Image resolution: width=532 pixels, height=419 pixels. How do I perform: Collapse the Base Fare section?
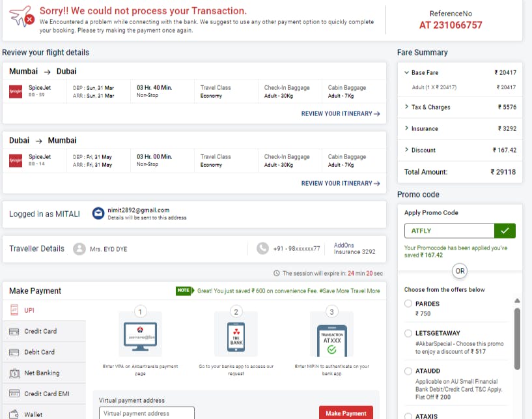(406, 72)
